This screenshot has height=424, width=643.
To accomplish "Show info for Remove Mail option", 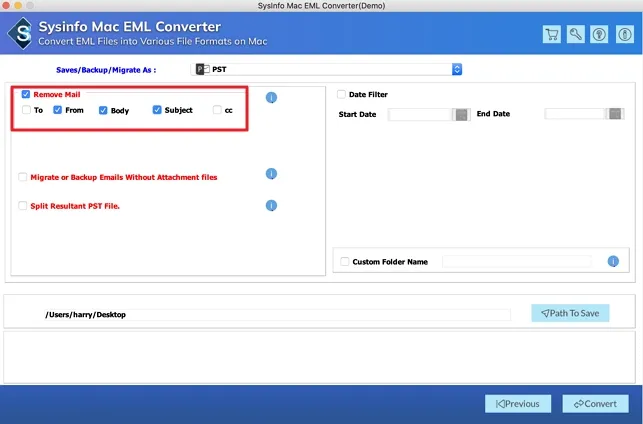I will (x=271, y=98).
